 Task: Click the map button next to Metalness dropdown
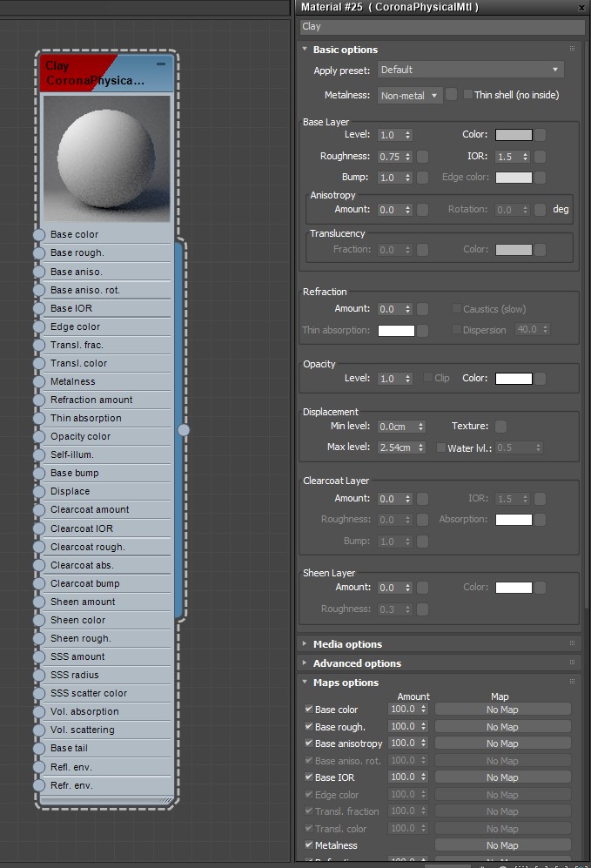coord(451,95)
